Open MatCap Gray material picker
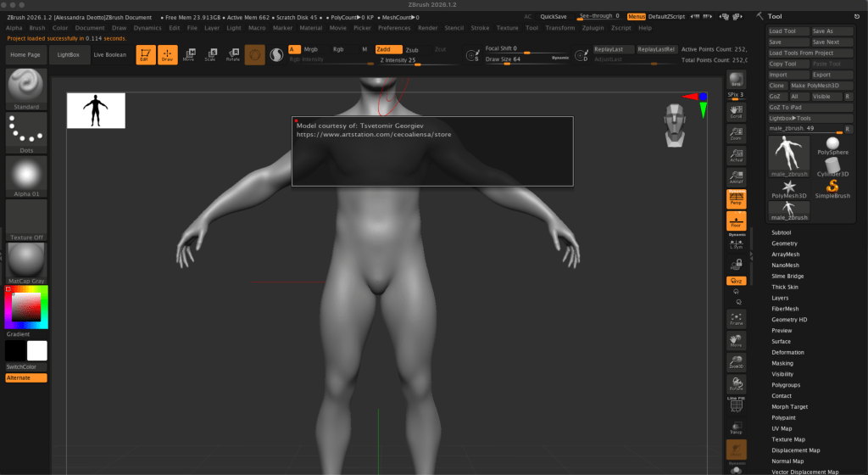 click(26, 262)
